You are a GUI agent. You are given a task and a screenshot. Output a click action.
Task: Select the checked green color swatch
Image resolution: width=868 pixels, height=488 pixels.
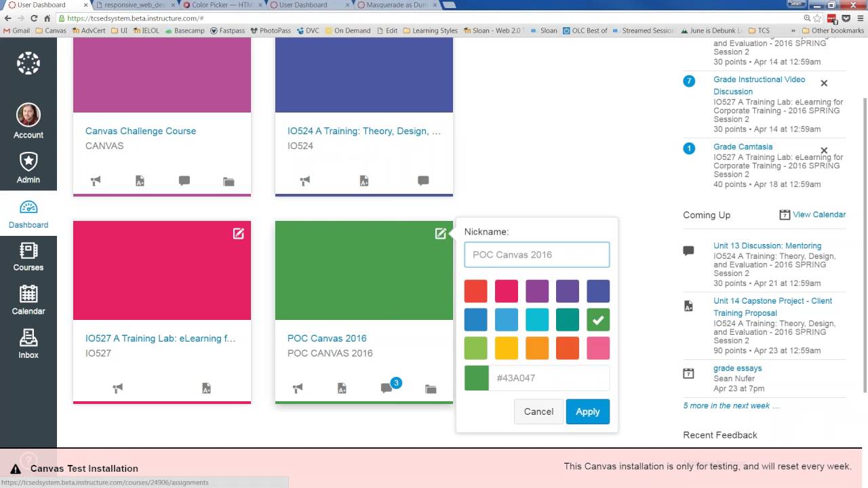tap(598, 319)
